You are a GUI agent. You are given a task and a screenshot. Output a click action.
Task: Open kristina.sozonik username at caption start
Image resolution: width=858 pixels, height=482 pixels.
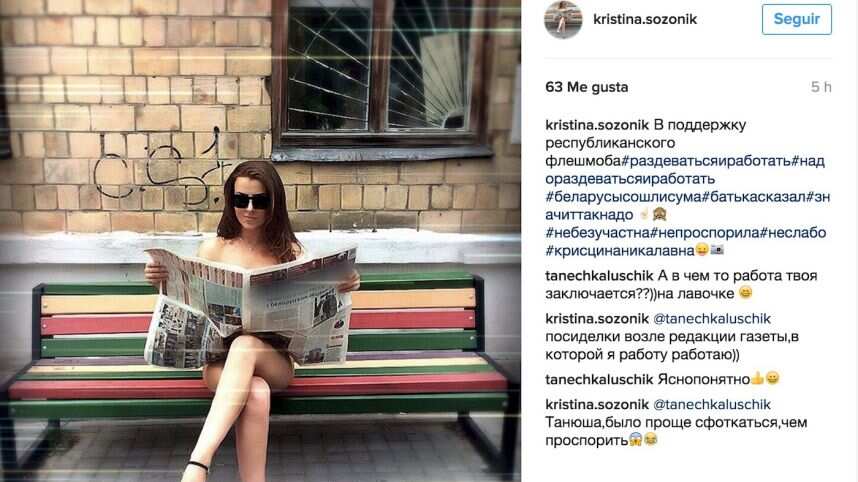coord(597,125)
